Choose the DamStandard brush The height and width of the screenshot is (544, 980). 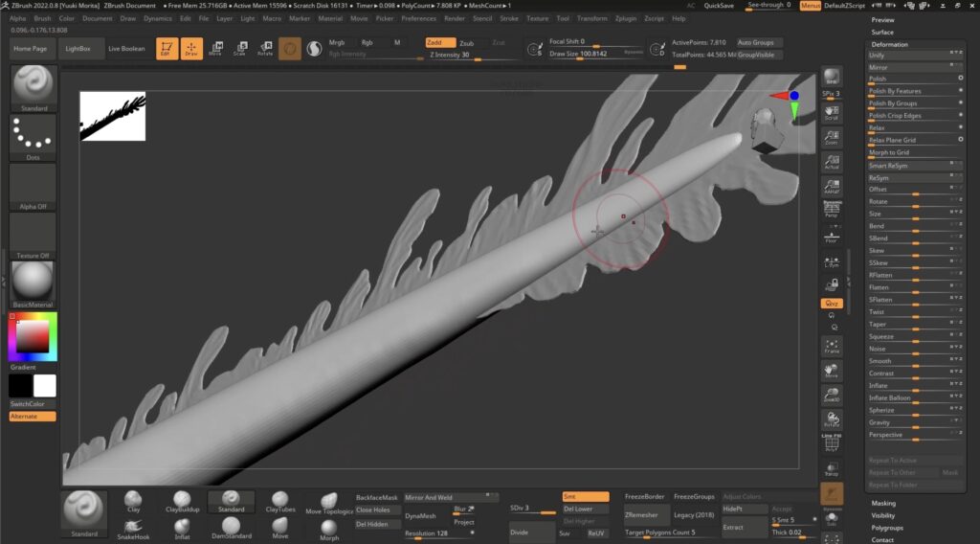[x=231, y=526]
